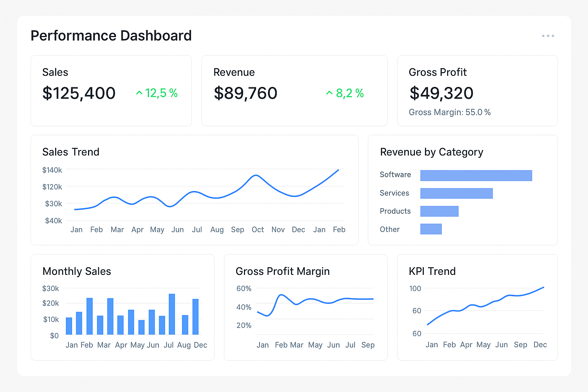Toggle the Other category bar
The image size is (588, 392).
(431, 229)
